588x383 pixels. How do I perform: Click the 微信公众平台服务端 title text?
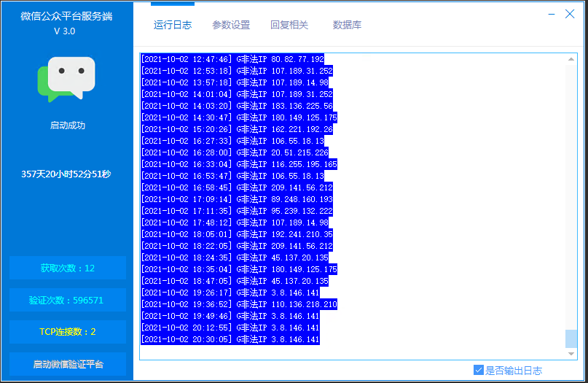[66, 16]
